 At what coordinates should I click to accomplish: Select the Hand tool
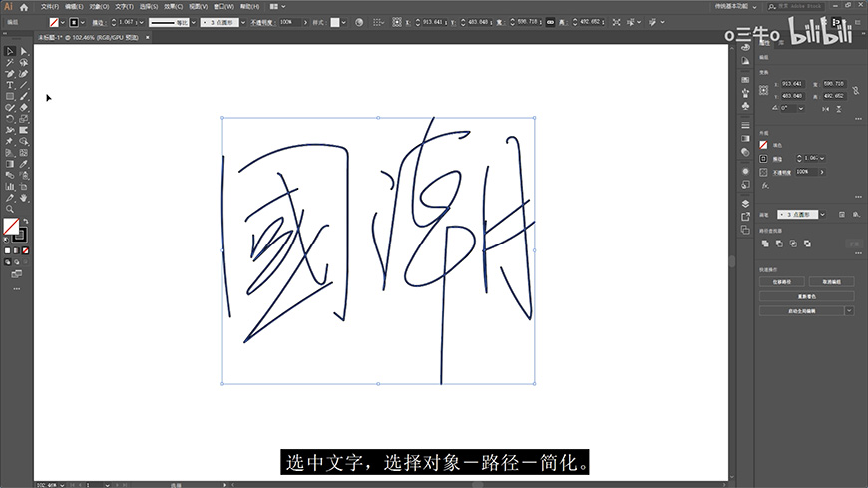click(23, 198)
